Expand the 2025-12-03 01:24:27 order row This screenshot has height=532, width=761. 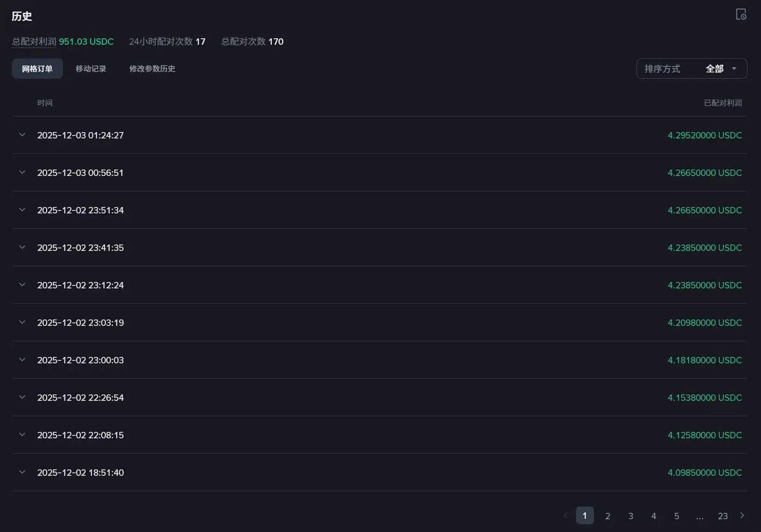[22, 135]
